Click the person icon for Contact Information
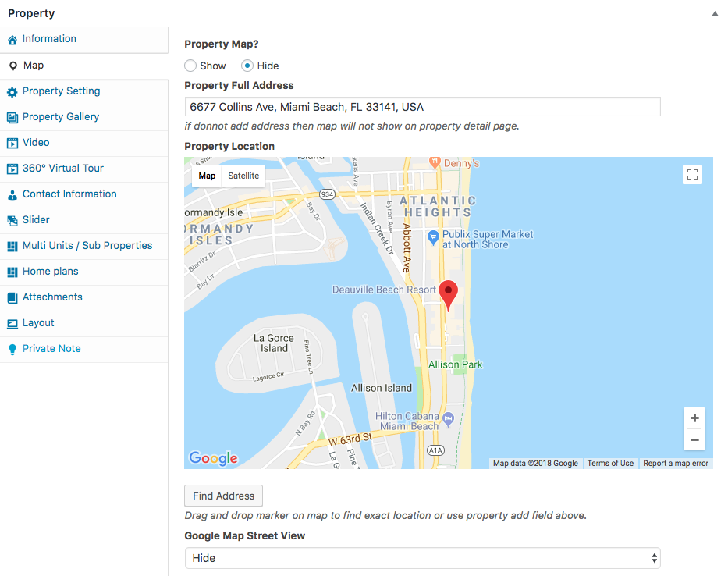Viewport: 728px width, 576px height. click(x=12, y=195)
